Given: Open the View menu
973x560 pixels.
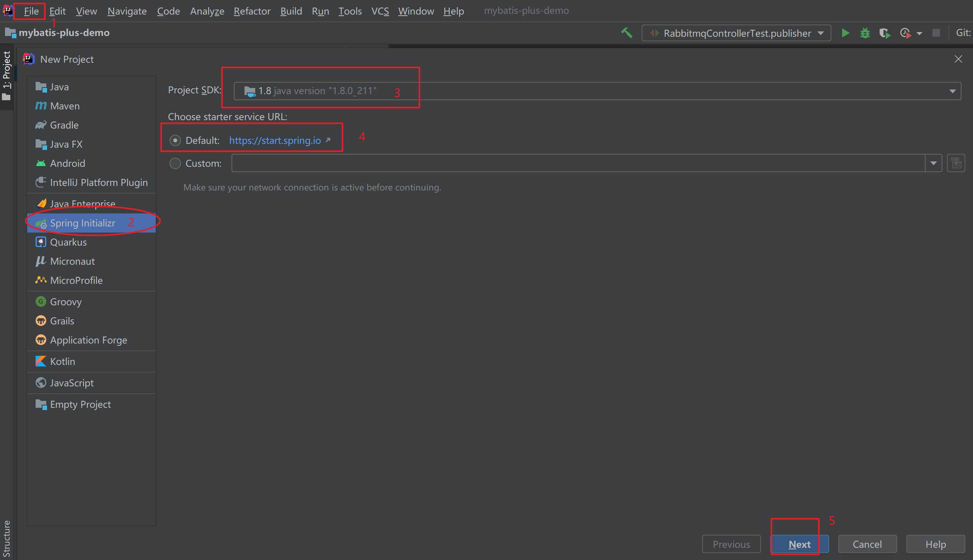Looking at the screenshot, I should click(86, 11).
